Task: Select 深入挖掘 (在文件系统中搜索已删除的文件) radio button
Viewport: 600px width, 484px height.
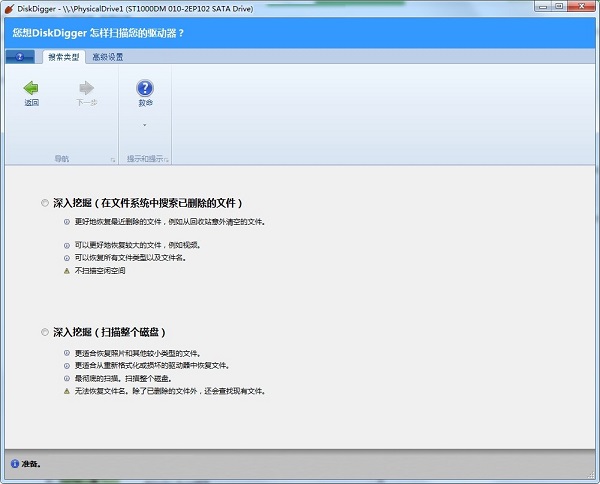Action: pos(45,203)
